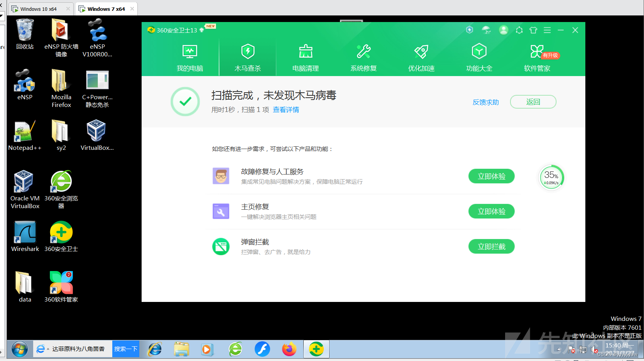Close the Windows 7 x64 VM tab
This screenshot has width=644, height=361.
[132, 9]
